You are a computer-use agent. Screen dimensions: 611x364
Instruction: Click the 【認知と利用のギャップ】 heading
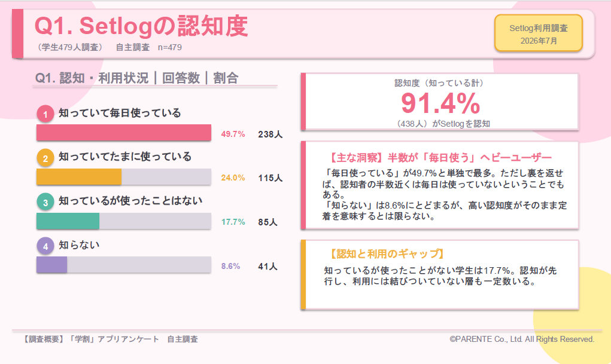point(386,254)
